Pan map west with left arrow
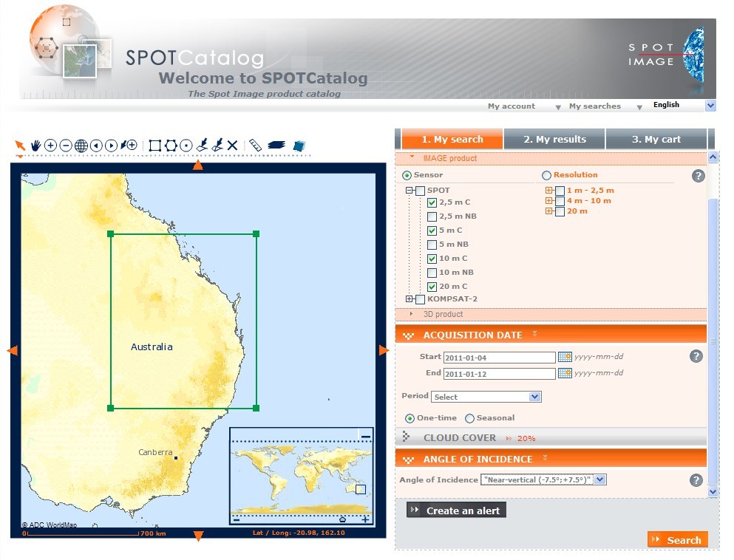The image size is (734, 560). coord(13,350)
